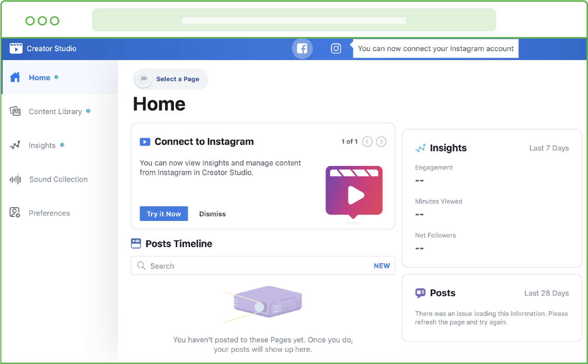Open Insights from the sidebar
The width and height of the screenshot is (588, 364).
pyautogui.click(x=60, y=145)
